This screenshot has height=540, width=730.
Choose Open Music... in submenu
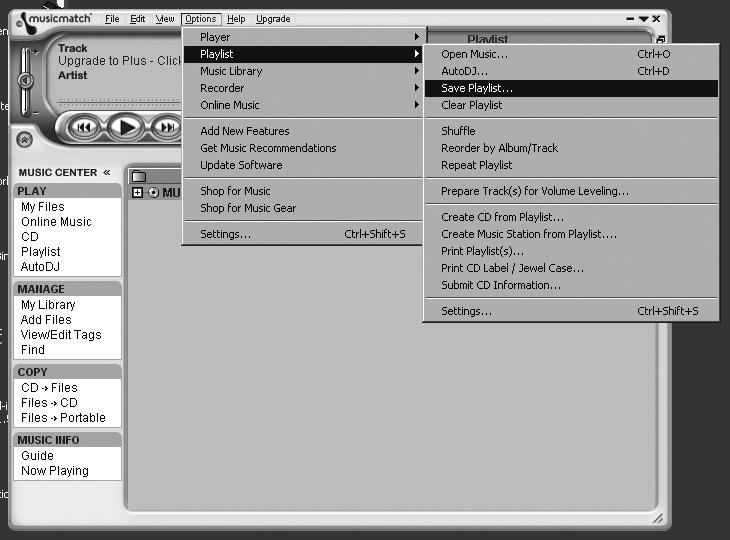point(571,54)
